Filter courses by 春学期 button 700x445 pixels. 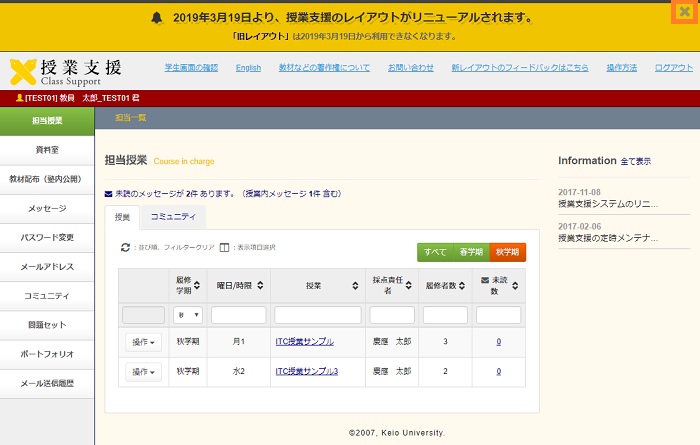[x=470, y=252]
